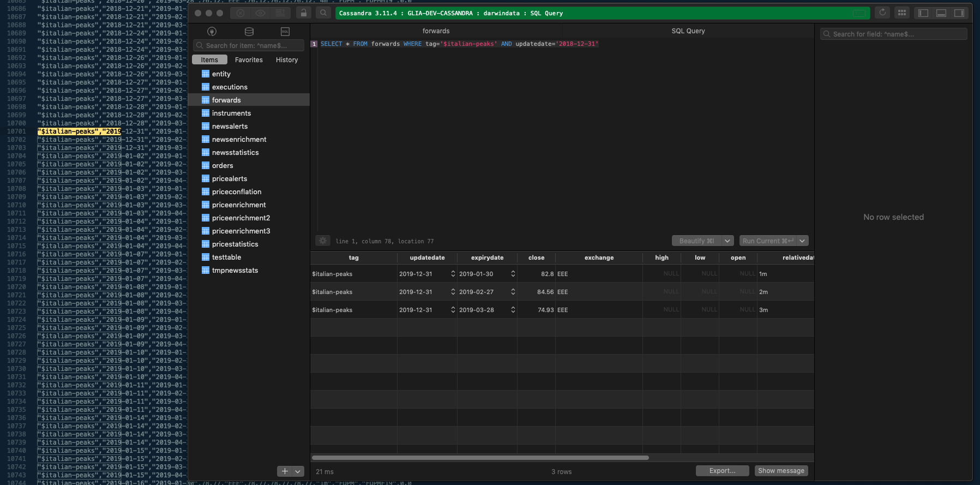Viewport: 980px width, 485px height.
Task: Toggle the bottom console panel
Action: coord(941,13)
